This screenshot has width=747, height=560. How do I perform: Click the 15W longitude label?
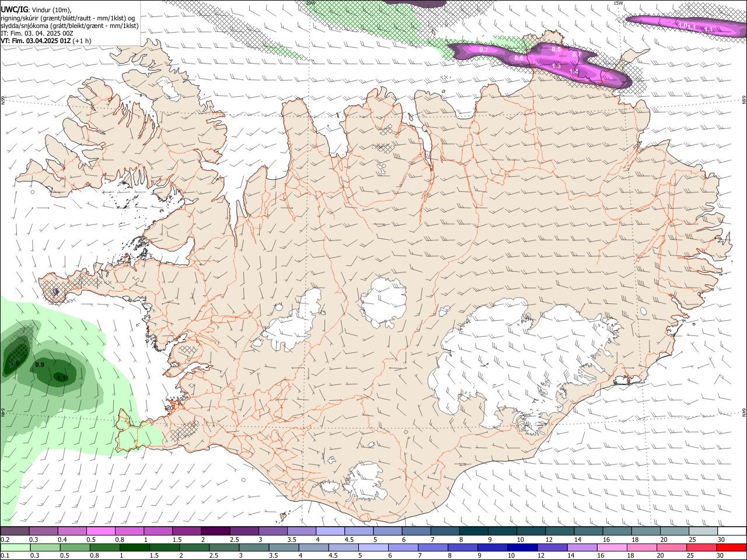pos(618,3)
